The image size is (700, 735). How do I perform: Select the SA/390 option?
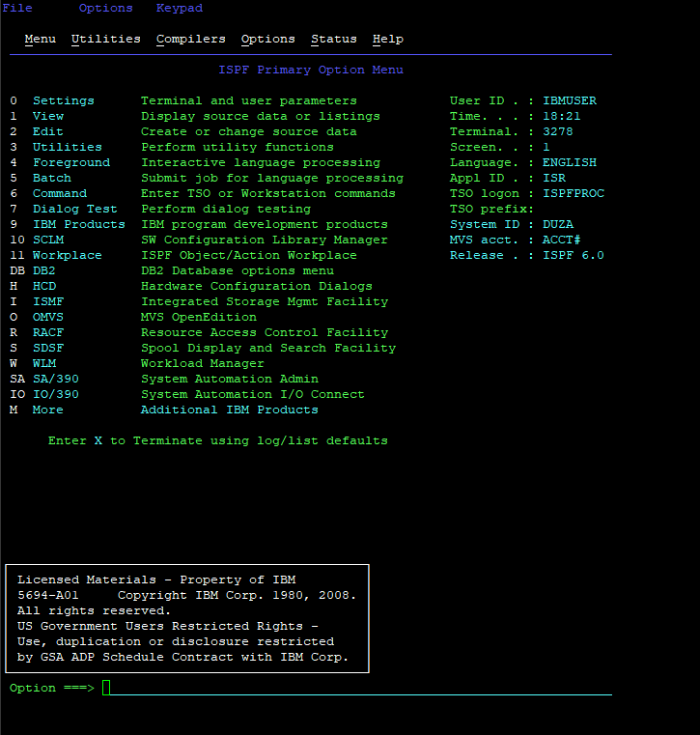(x=56, y=380)
